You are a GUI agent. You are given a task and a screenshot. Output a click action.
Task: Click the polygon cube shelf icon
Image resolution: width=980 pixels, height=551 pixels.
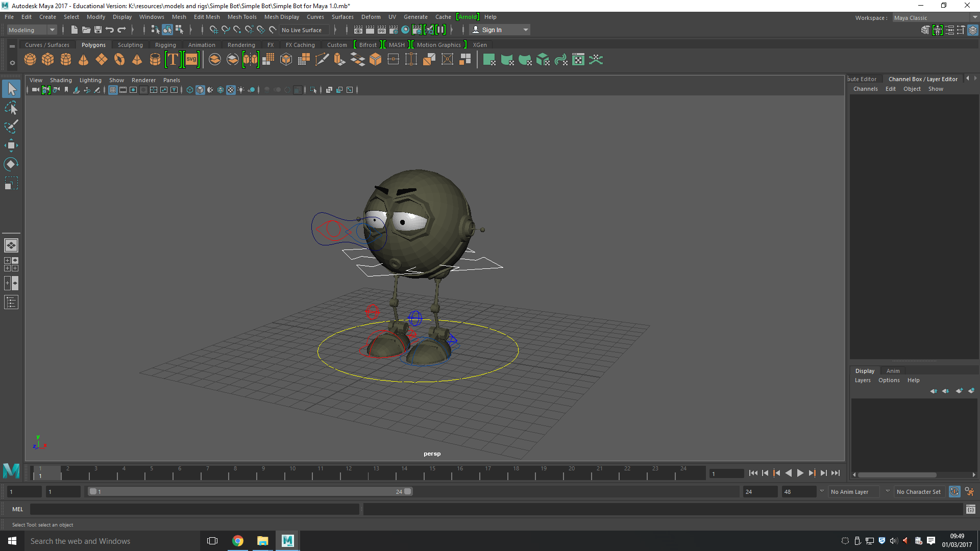click(x=48, y=60)
